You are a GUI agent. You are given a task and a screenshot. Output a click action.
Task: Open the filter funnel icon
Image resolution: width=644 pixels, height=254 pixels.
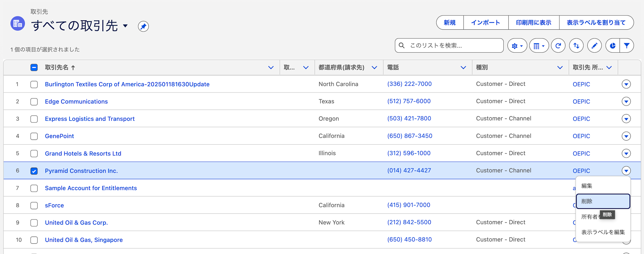tap(627, 46)
